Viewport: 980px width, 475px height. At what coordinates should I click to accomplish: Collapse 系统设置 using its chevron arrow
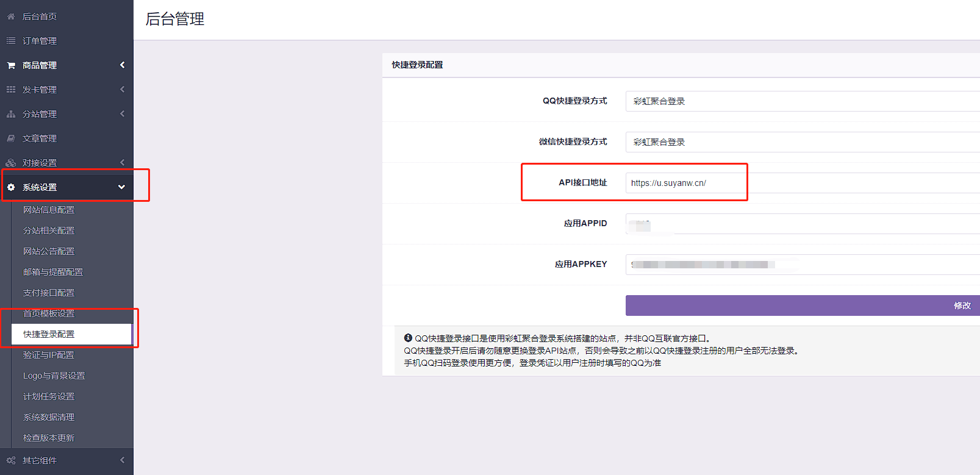(121, 187)
